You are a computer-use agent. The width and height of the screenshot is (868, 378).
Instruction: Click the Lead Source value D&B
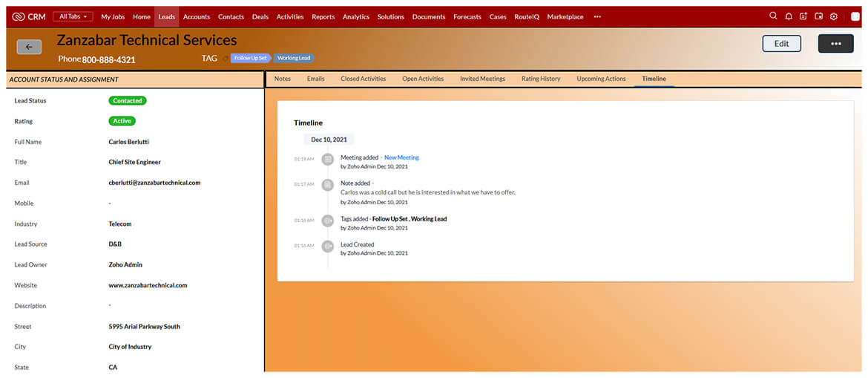point(116,244)
